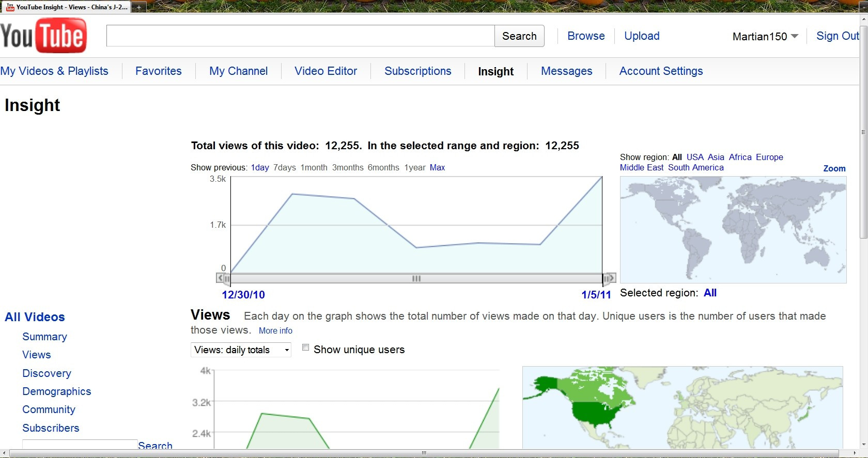Image resolution: width=868 pixels, height=458 pixels.
Task: Select the YouTube Insight browser tab
Action: 67,7
